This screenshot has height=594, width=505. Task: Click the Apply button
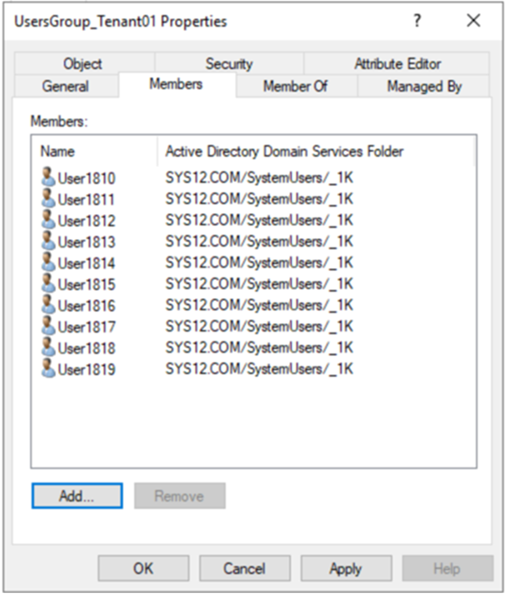click(346, 568)
